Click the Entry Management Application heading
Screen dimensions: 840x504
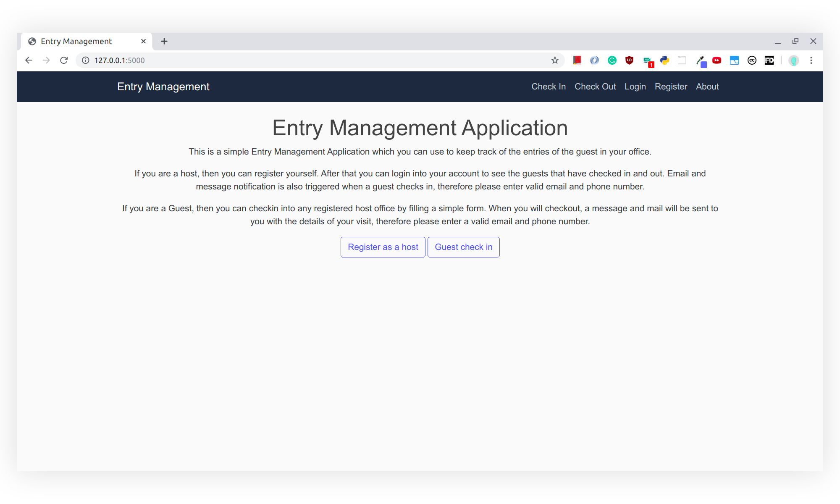[420, 128]
